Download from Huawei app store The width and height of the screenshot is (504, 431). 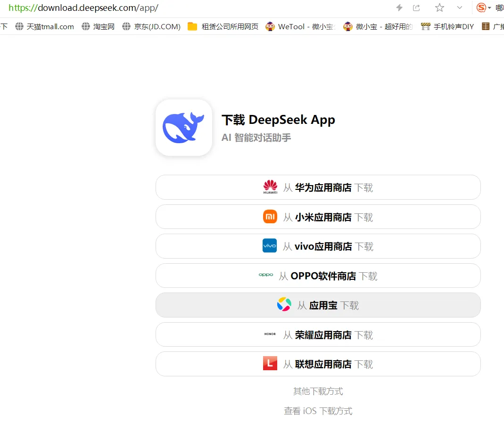point(318,187)
